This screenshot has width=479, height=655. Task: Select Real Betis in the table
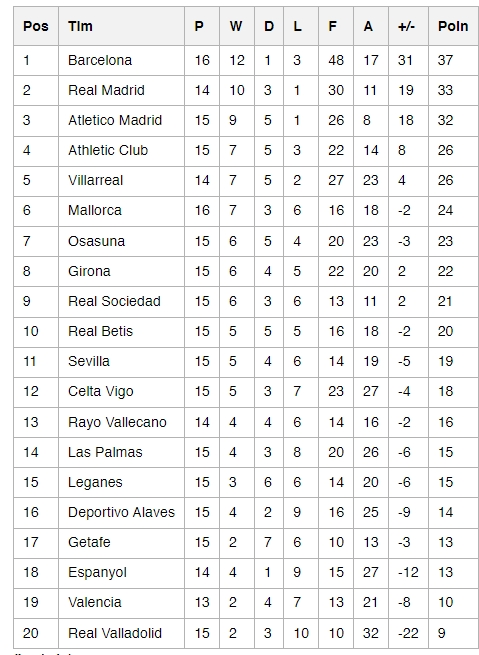point(100,331)
